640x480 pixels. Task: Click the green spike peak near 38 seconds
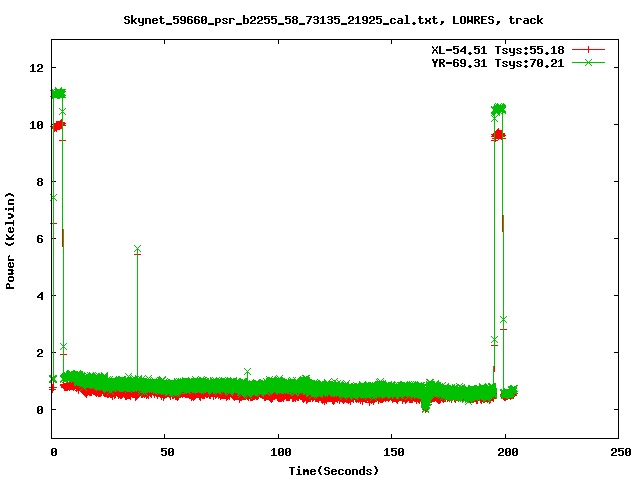138,249
